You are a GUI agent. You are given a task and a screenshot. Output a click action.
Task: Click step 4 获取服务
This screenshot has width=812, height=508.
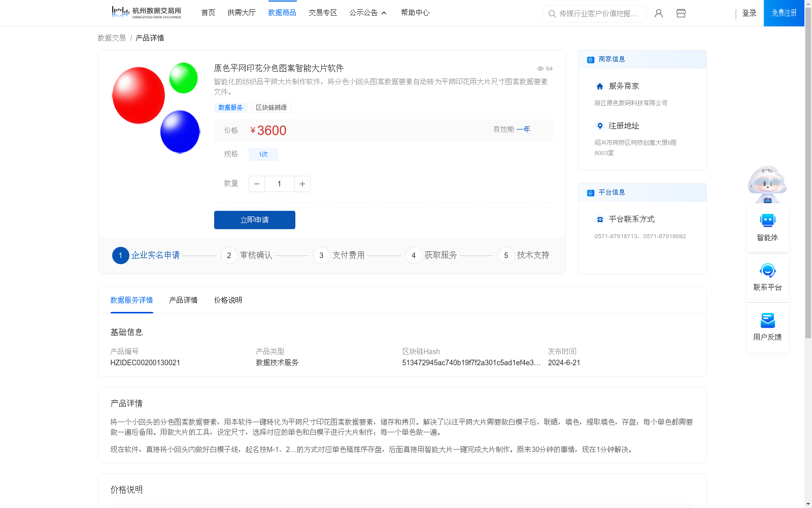(x=431, y=256)
